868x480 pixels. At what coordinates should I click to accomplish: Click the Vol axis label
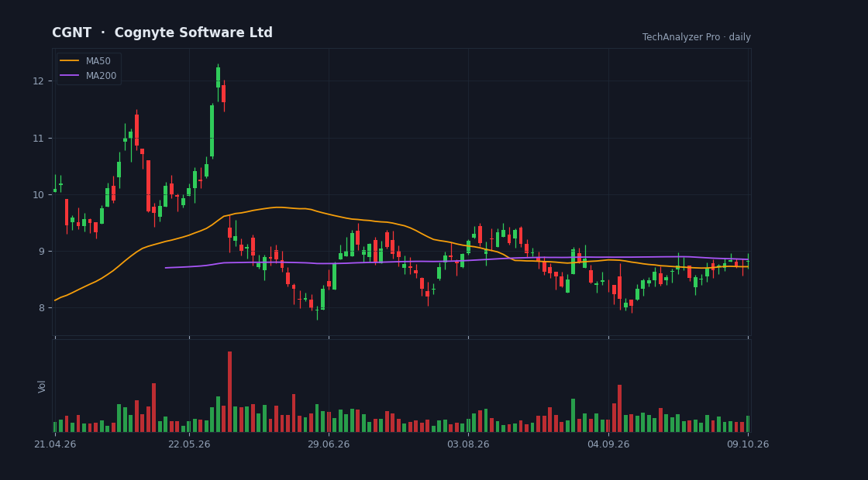pos(42,386)
